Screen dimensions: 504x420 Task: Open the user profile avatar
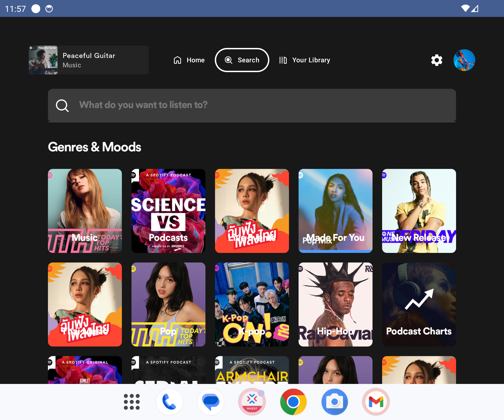464,60
